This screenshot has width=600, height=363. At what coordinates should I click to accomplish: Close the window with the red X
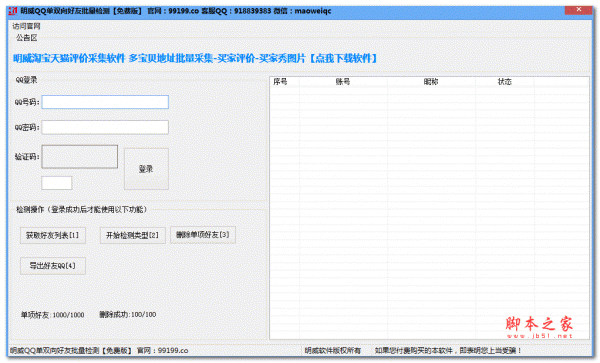click(579, 10)
